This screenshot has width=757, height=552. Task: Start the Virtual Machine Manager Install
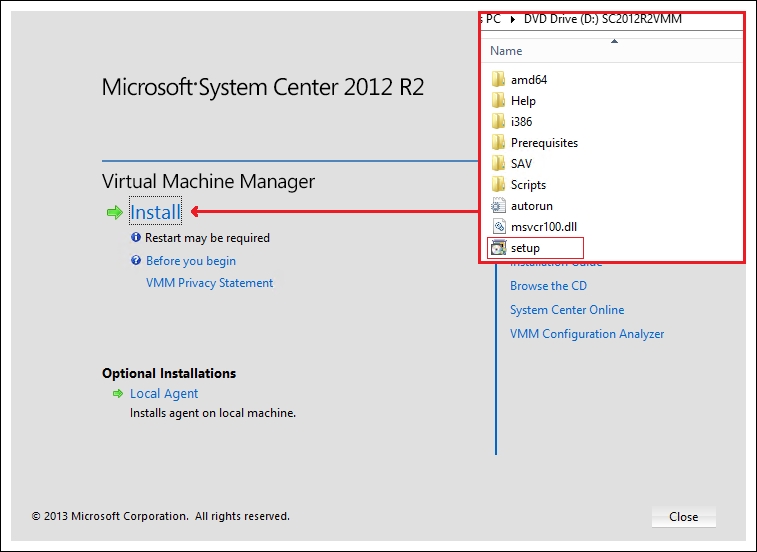tap(156, 212)
